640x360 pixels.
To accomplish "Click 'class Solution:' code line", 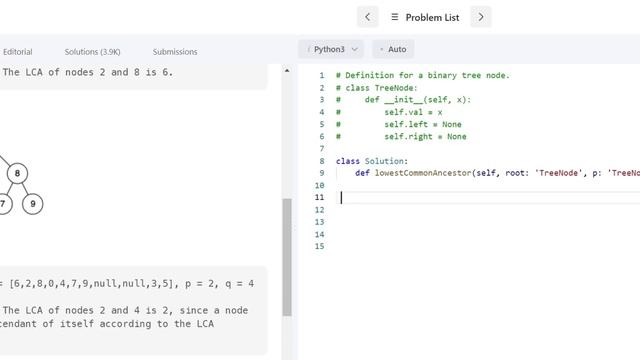I will 372,161.
